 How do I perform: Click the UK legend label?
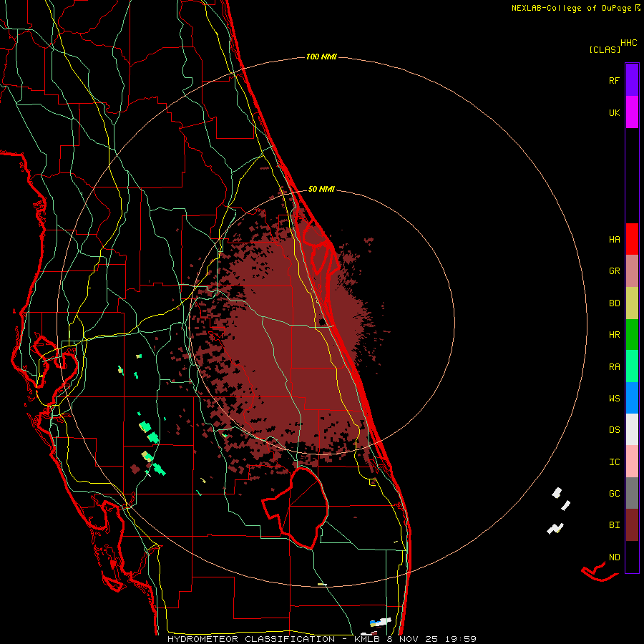pos(614,112)
